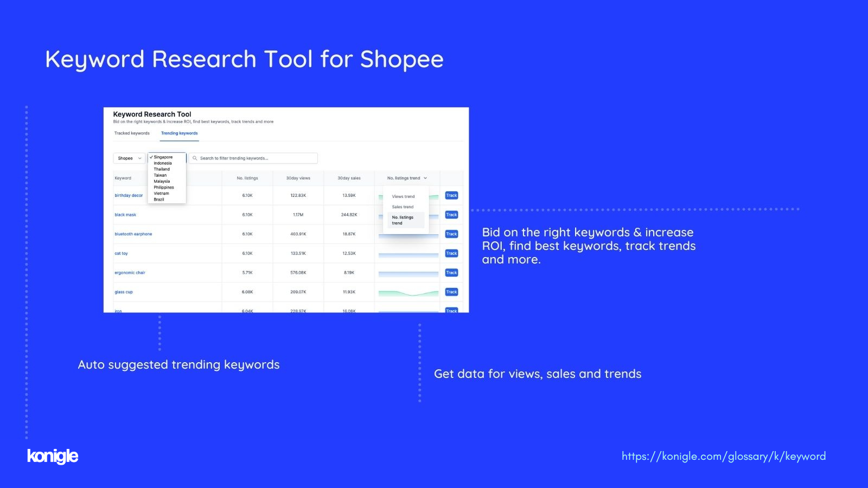This screenshot has height=488, width=868.
Task: Select Thailand from the country list
Action: tap(162, 169)
